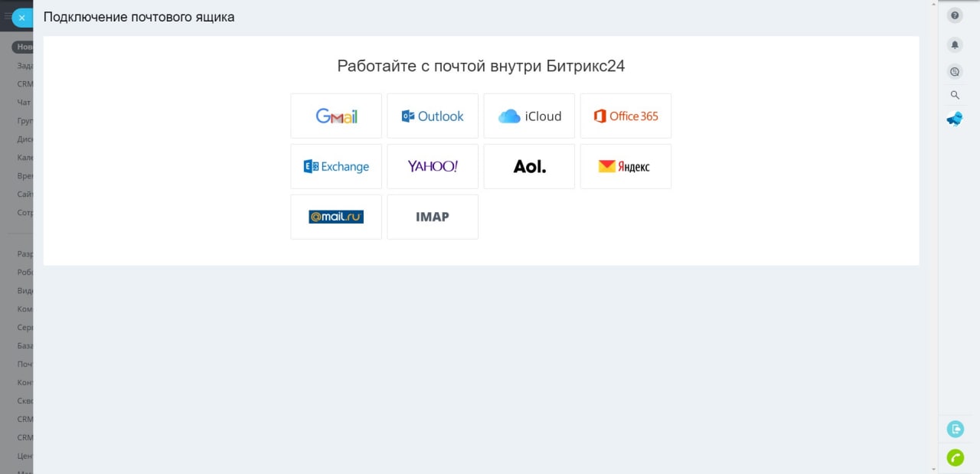Image resolution: width=980 pixels, height=474 pixels.
Task: Select the Exchange mail option
Action: tap(336, 166)
